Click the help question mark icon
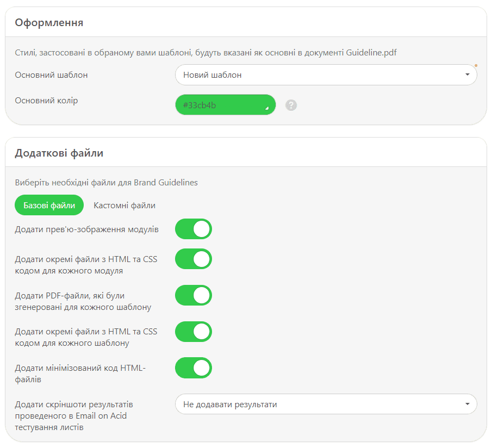This screenshot has width=492, height=448. [x=291, y=105]
